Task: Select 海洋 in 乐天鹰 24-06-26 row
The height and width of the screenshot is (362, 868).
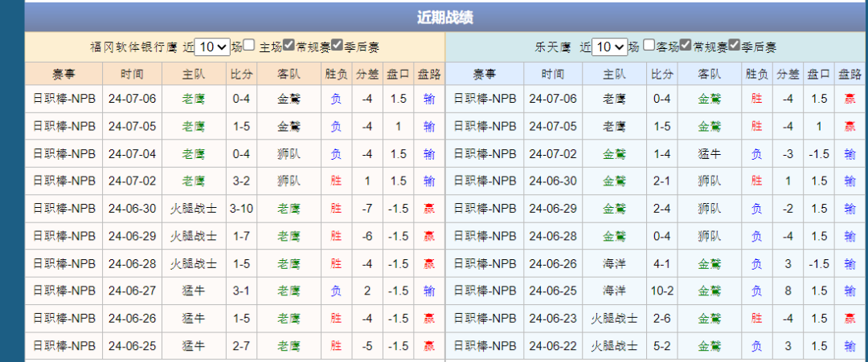Action: (615, 263)
